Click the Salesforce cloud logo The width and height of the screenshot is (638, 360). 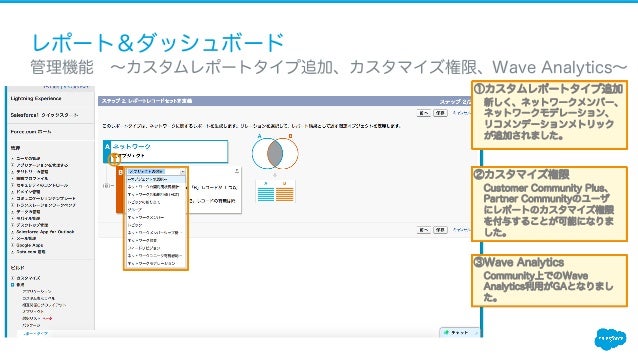coord(610,338)
